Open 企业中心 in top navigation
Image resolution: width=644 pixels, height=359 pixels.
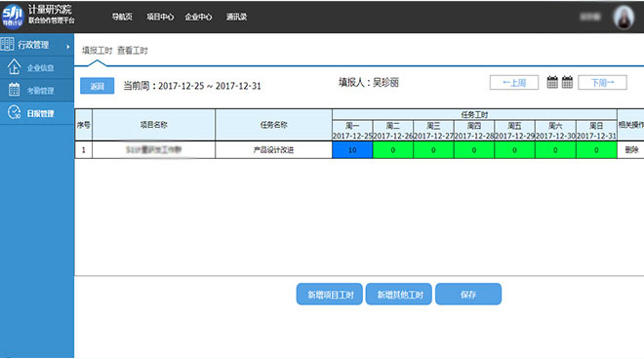[x=198, y=17]
